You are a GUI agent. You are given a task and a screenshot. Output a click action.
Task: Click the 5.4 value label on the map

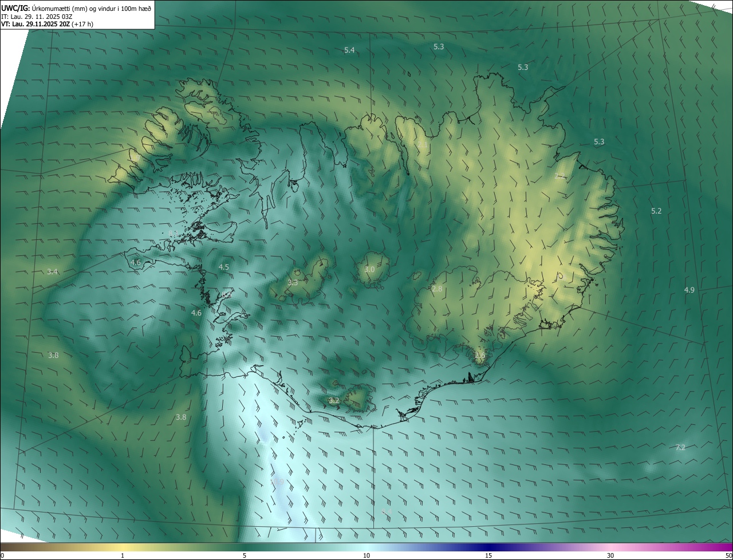click(349, 50)
